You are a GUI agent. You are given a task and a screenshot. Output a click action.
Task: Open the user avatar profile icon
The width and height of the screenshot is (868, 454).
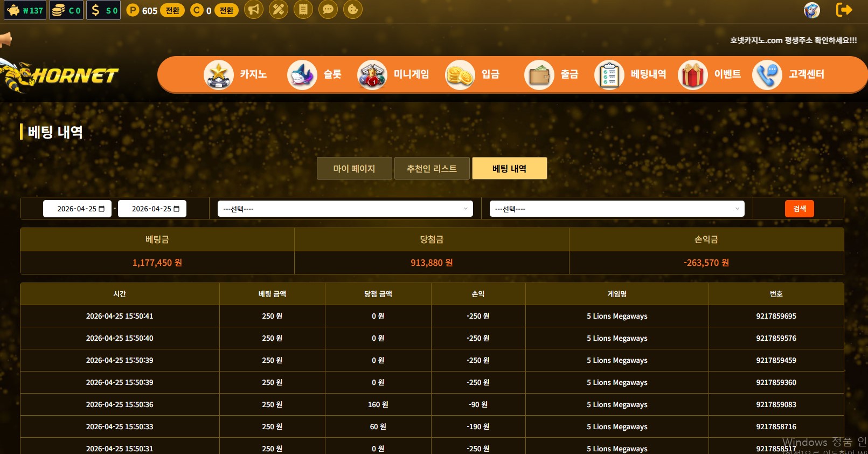(x=812, y=10)
